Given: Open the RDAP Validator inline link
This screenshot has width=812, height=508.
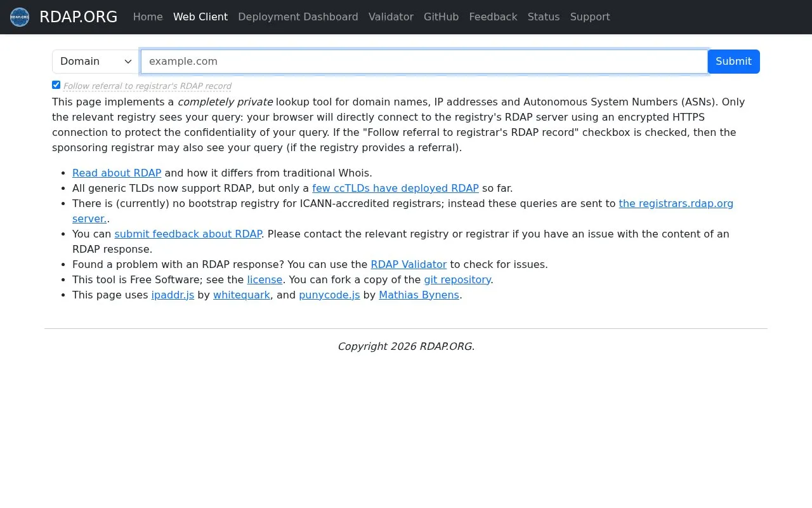Looking at the screenshot, I should (409, 264).
